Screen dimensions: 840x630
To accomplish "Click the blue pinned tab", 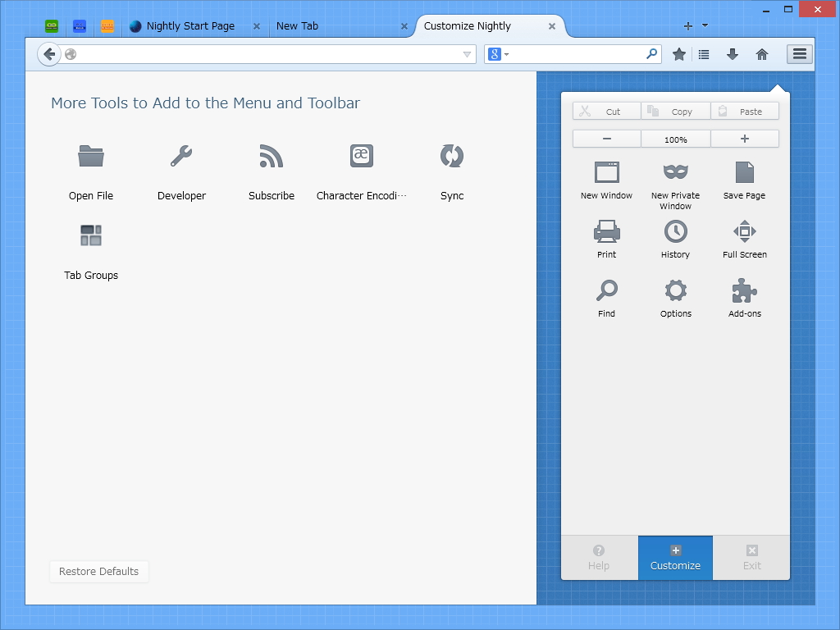I will coord(80,25).
